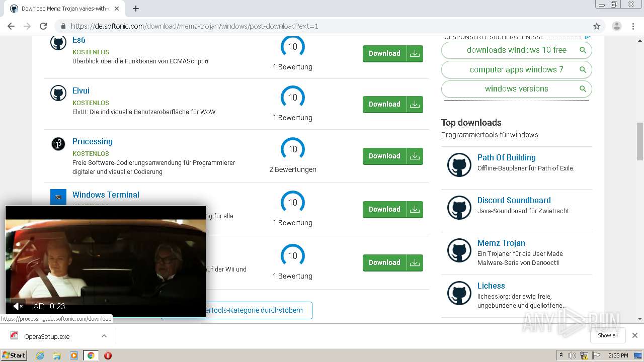Click Discord Soundboard GitHub icon
This screenshot has width=644, height=362.
pyautogui.click(x=459, y=208)
